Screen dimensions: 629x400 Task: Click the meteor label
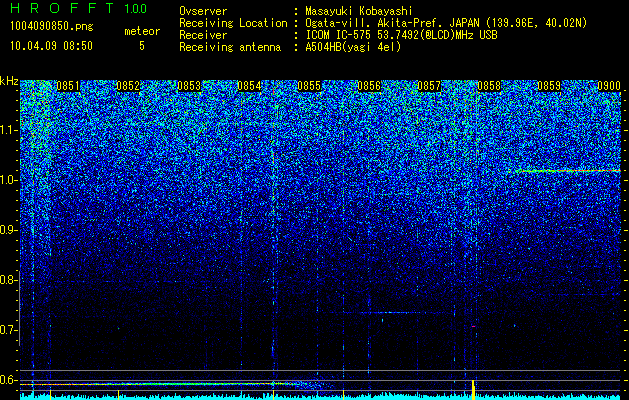click(x=142, y=31)
